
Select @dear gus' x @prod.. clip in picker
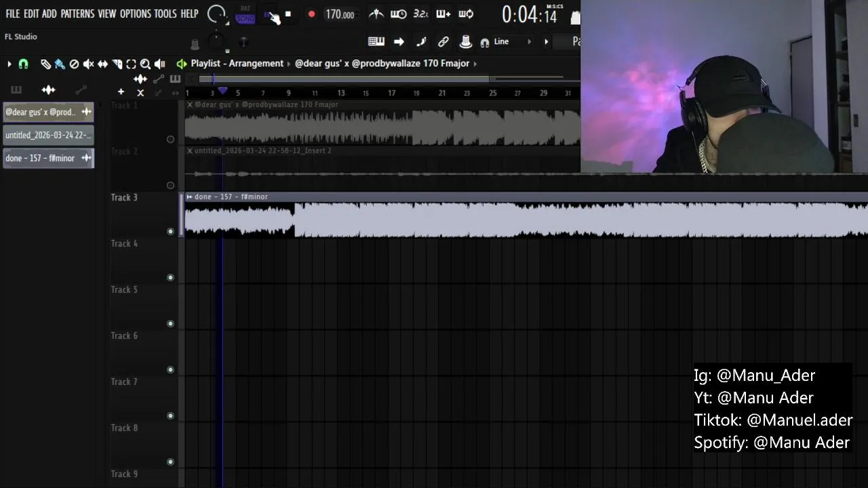(48, 112)
